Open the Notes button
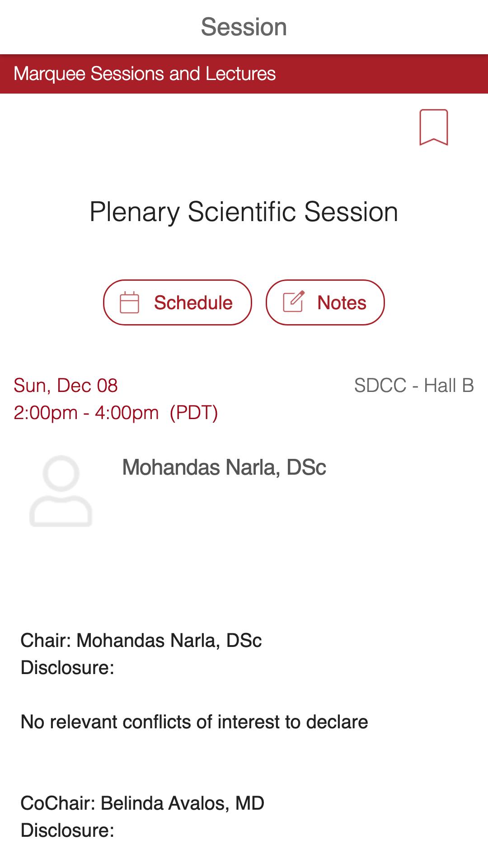The width and height of the screenshot is (488, 868). [x=325, y=302]
